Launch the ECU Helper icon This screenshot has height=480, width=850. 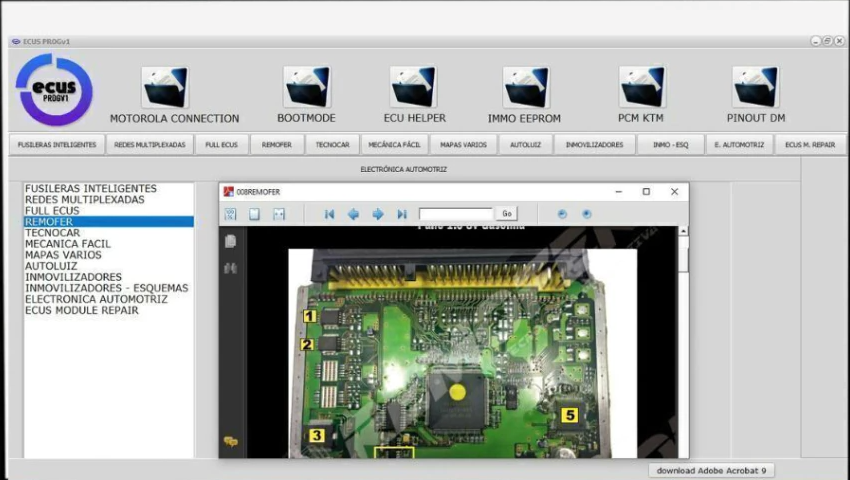tap(413, 88)
